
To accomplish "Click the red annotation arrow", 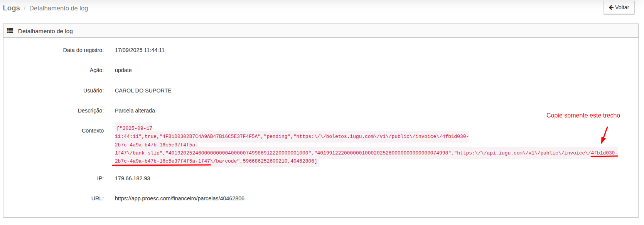I will [x=604, y=135].
